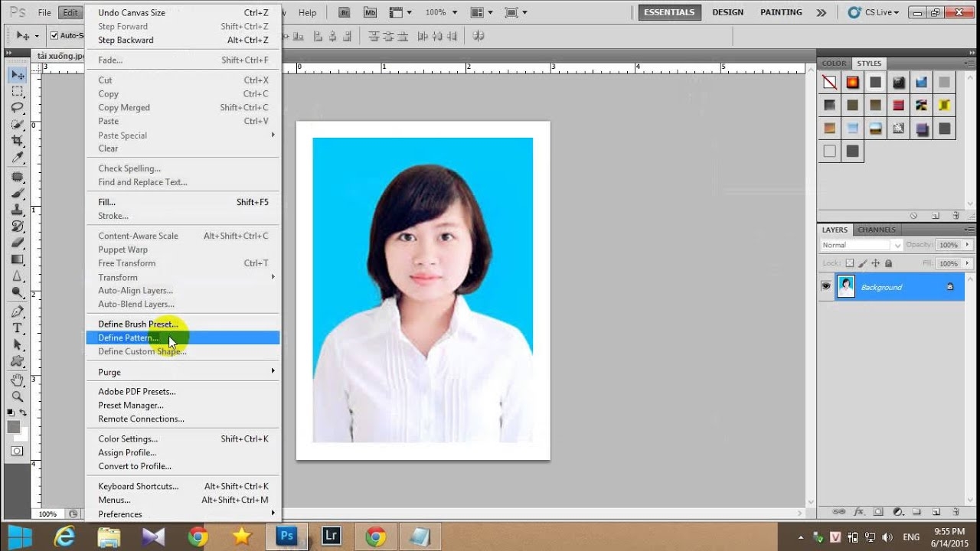This screenshot has width=980, height=551.
Task: Select the Zoom tool
Action: (18, 396)
